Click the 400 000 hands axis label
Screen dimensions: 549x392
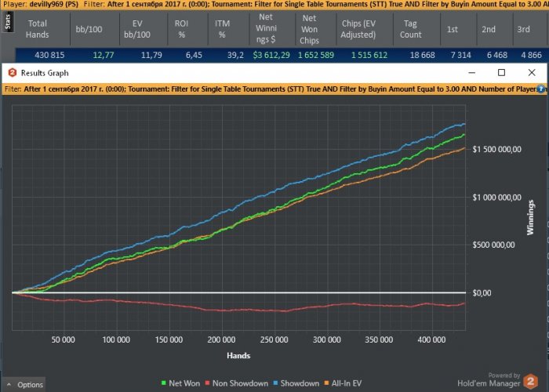point(431,339)
